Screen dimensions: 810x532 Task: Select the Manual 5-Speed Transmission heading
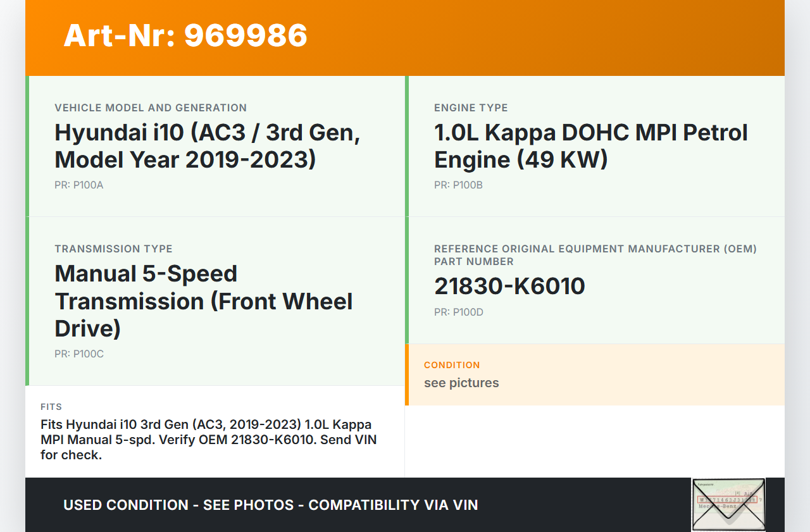pos(204,301)
